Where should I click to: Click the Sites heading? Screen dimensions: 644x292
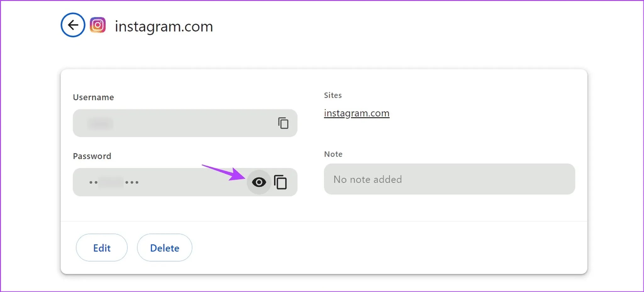point(333,95)
